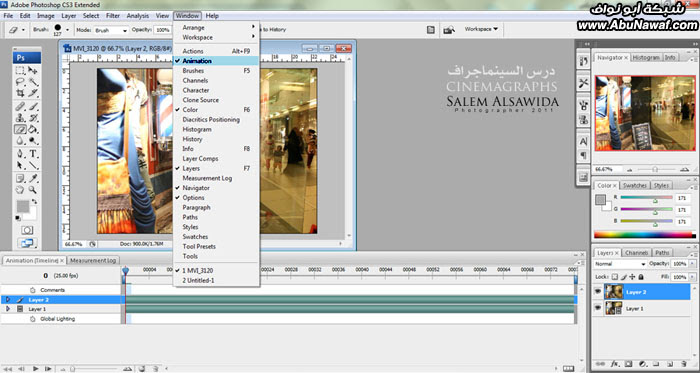Select the Move tool
Image resolution: width=700 pixels, height=373 pixels.
coord(33,70)
